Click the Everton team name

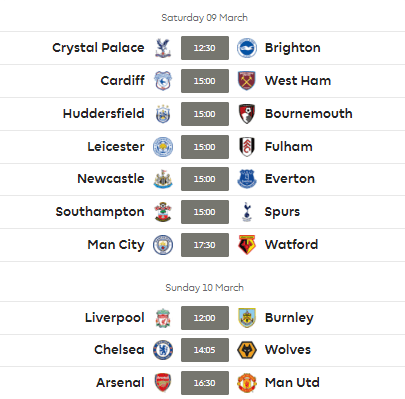click(x=290, y=179)
